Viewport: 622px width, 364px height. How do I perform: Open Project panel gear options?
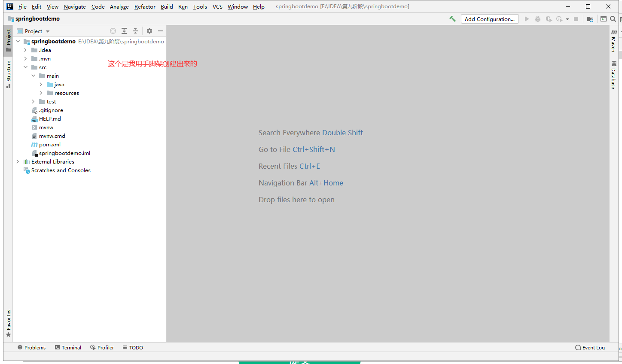[x=149, y=31]
